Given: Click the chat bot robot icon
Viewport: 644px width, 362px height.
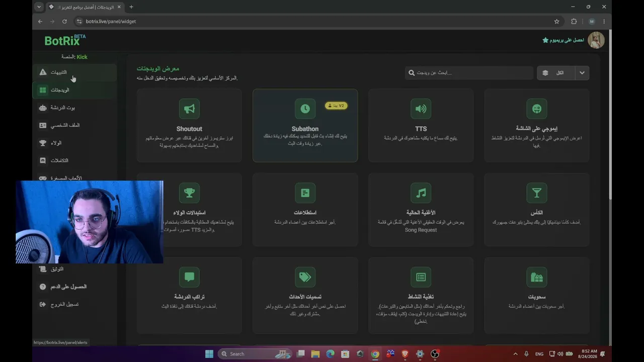Looking at the screenshot, I should click(x=43, y=108).
